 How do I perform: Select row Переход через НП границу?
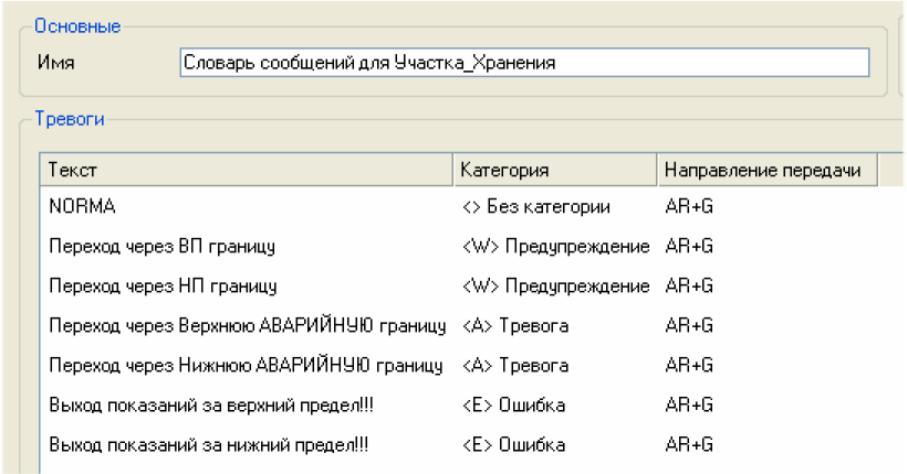(471, 286)
